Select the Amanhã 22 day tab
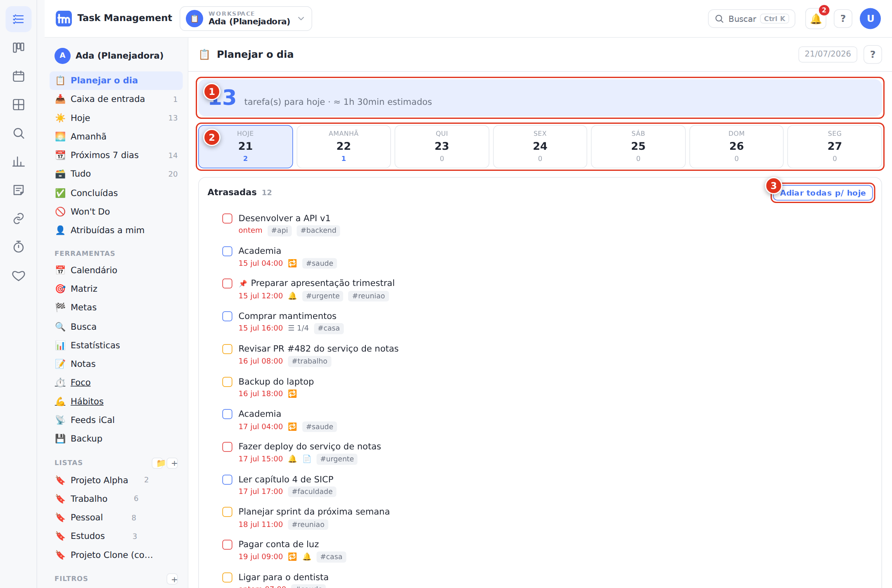This screenshot has width=892, height=588. (x=344, y=146)
